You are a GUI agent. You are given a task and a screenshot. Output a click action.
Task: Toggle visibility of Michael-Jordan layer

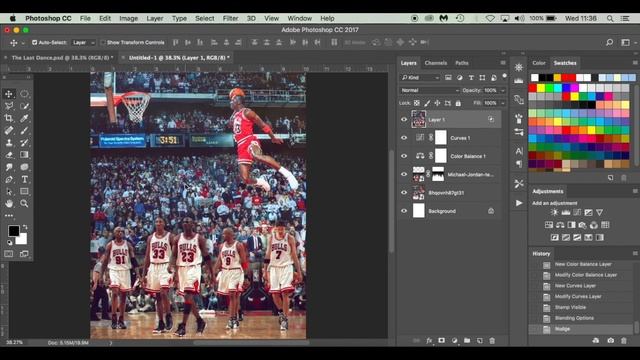[404, 174]
